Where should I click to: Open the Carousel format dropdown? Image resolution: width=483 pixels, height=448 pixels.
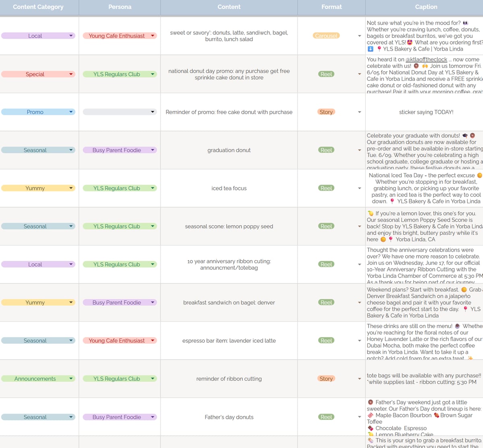tap(359, 36)
